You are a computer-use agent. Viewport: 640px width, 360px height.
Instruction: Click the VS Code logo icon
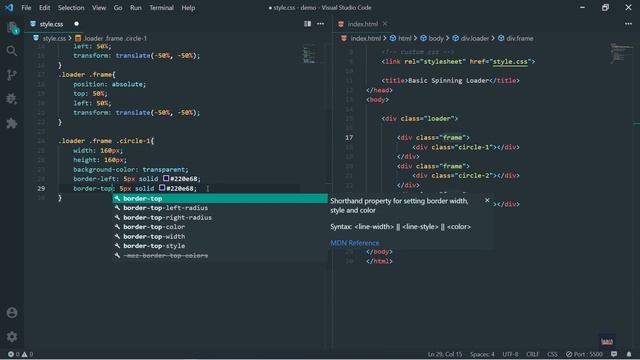pyautogui.click(x=9, y=8)
